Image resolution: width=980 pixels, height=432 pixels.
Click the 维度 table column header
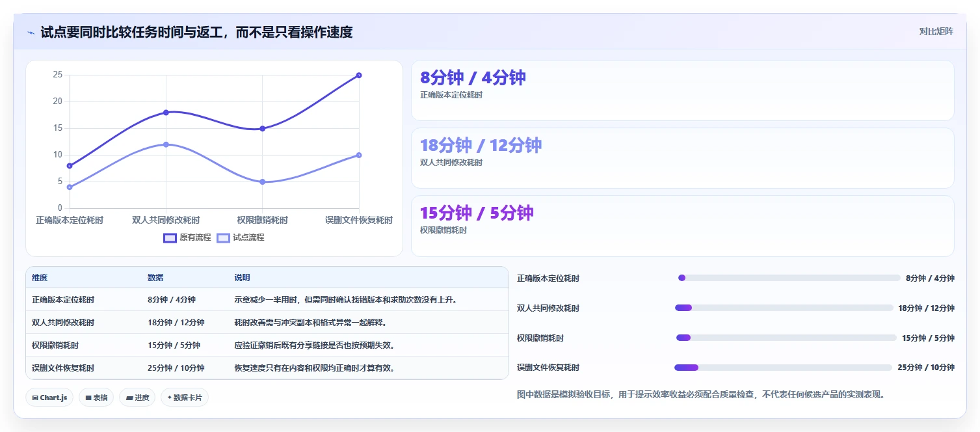click(40, 278)
